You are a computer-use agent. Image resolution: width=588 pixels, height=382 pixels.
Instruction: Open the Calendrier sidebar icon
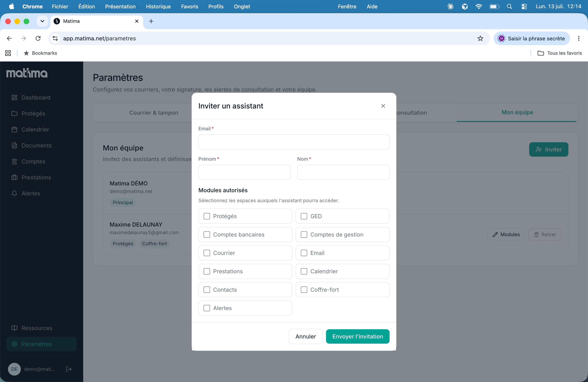tap(14, 129)
